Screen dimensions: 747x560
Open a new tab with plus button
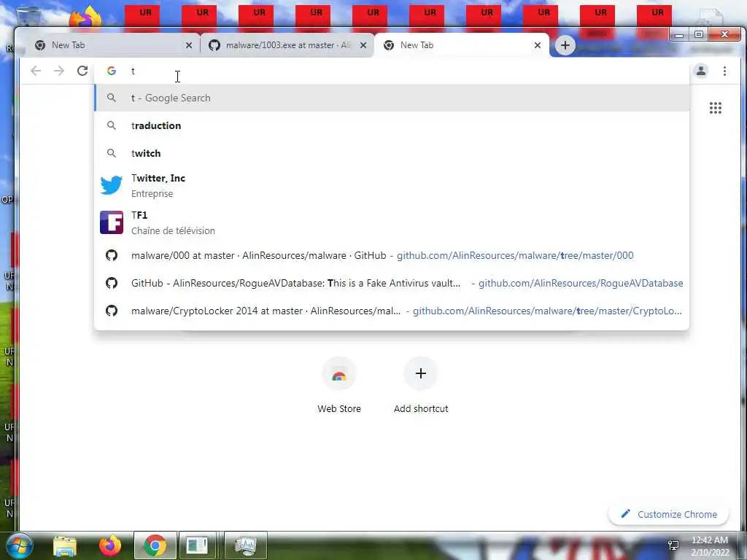pyautogui.click(x=565, y=45)
